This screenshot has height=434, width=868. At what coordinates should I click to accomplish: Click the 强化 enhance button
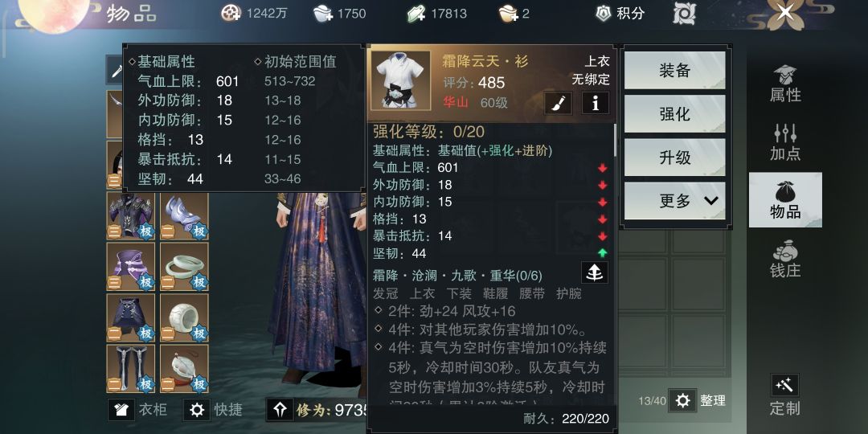click(675, 114)
